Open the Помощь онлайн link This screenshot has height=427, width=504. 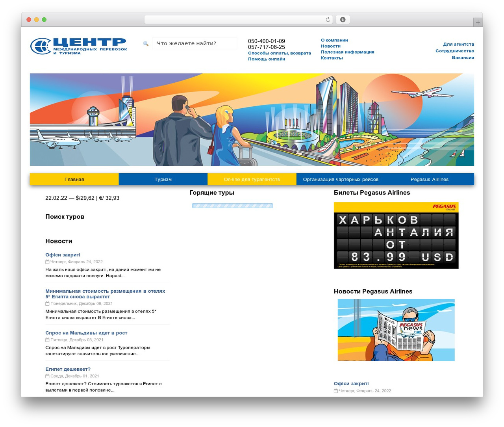click(267, 59)
